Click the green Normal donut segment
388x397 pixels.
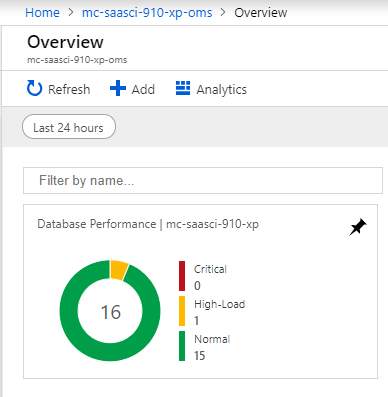[110, 352]
